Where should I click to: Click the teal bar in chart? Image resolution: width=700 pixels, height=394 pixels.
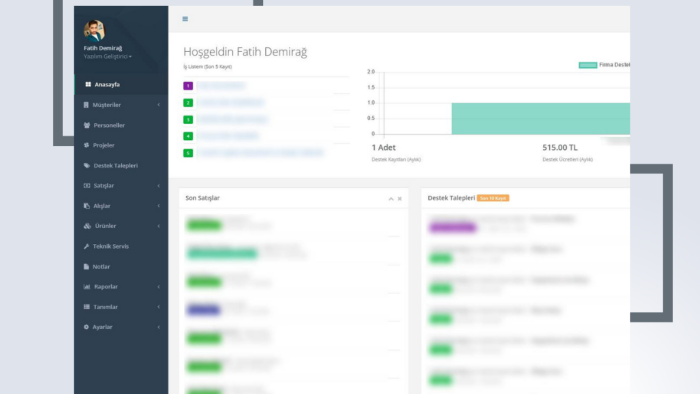[x=541, y=119]
